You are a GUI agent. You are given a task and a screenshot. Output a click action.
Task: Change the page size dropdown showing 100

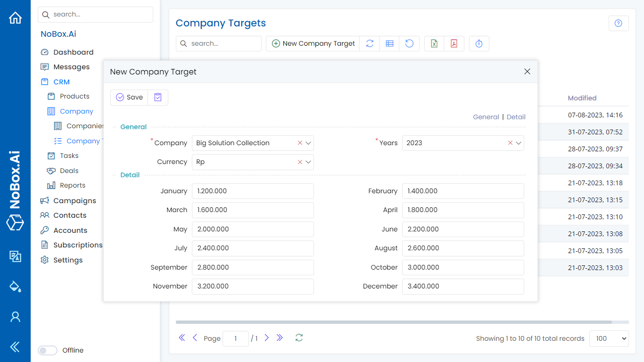[x=609, y=338]
